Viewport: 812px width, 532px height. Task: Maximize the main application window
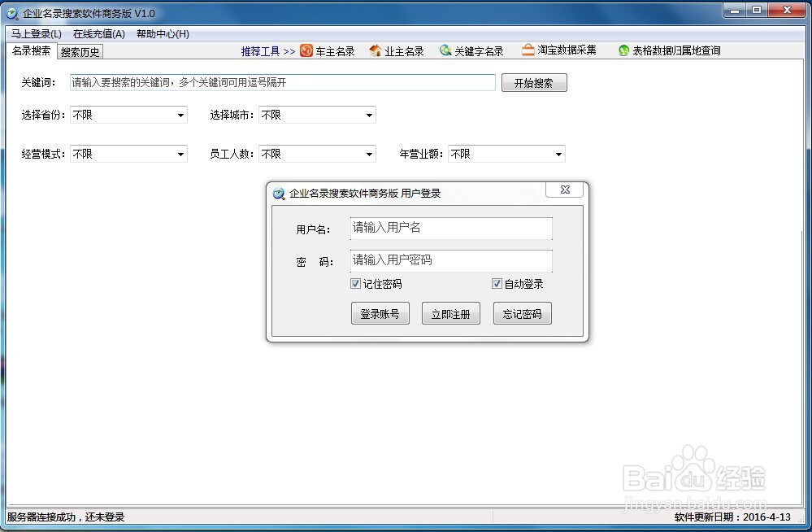[x=757, y=10]
